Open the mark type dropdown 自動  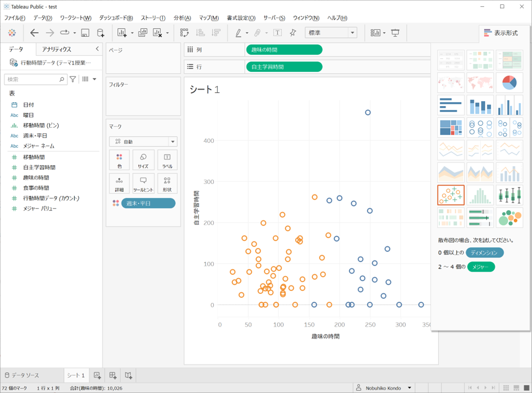coord(143,142)
